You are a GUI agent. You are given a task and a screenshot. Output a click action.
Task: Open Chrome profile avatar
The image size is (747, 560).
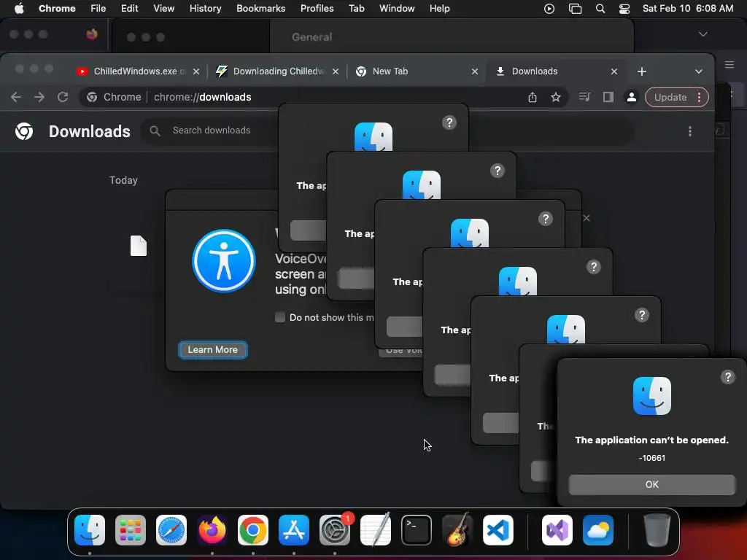click(x=631, y=97)
